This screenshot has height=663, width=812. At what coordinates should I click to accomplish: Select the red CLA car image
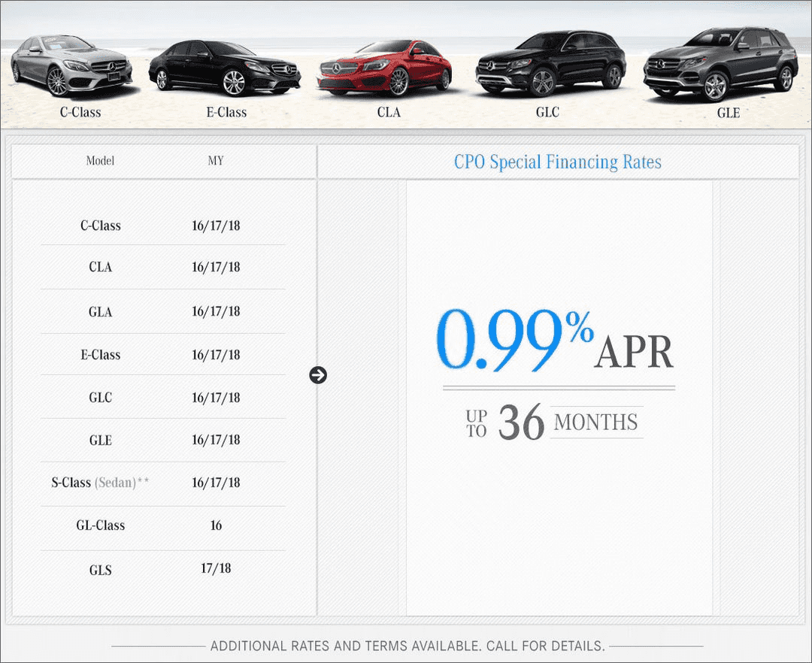pyautogui.click(x=383, y=68)
